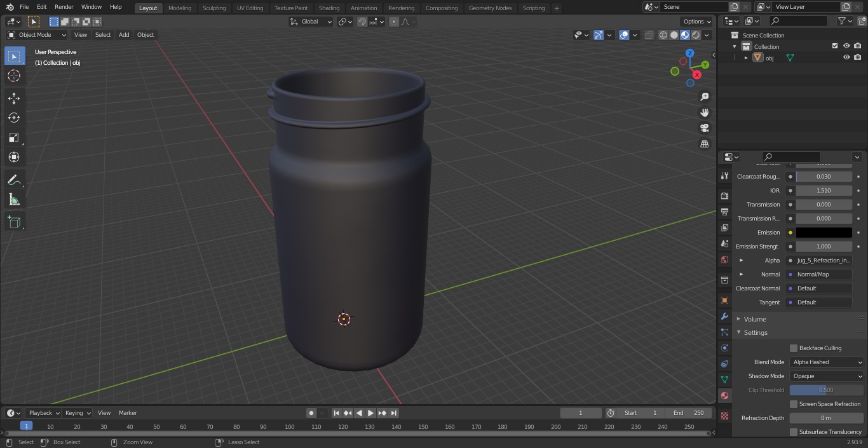This screenshot has width=868, height=448.
Task: Open the Render properties tab
Action: click(x=724, y=196)
